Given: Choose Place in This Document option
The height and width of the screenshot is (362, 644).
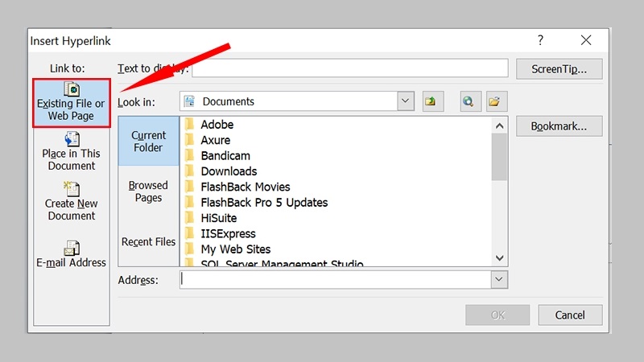Looking at the screenshot, I should click(71, 152).
